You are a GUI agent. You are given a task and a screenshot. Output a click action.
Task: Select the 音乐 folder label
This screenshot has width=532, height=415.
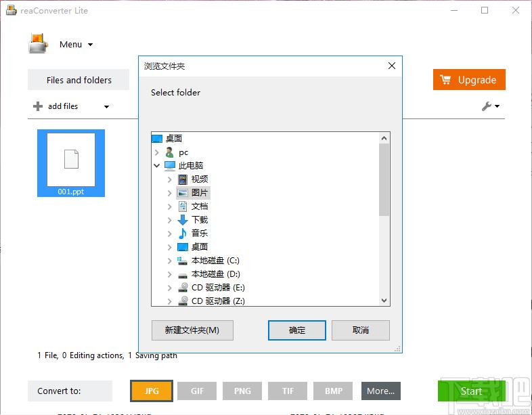click(x=200, y=233)
